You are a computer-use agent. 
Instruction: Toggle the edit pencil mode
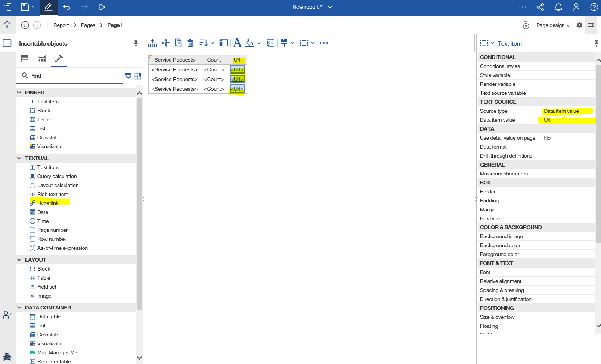point(48,7)
